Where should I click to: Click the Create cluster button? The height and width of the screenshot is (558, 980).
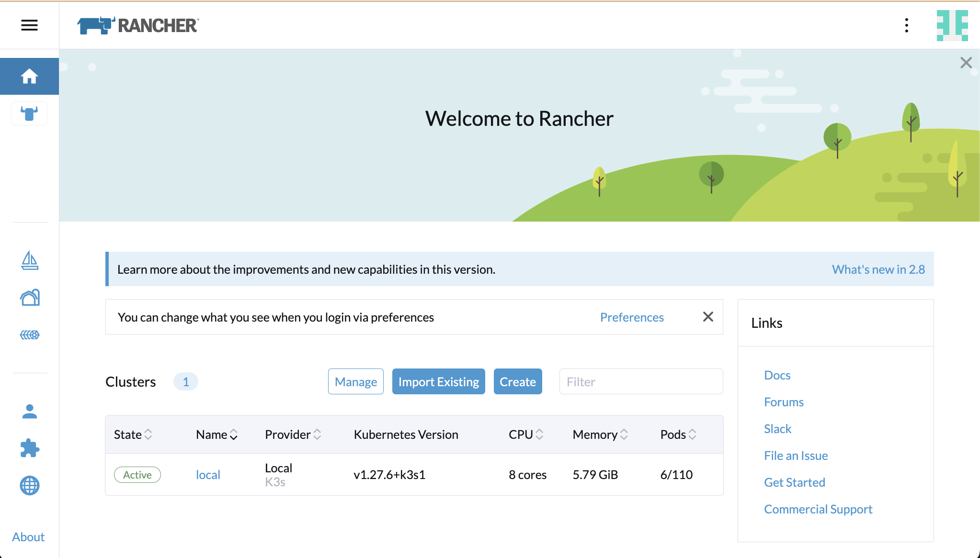[518, 381]
